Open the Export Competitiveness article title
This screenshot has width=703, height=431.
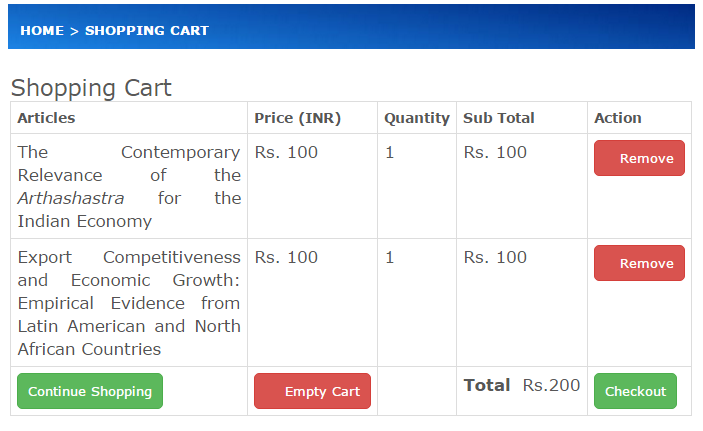point(129,303)
